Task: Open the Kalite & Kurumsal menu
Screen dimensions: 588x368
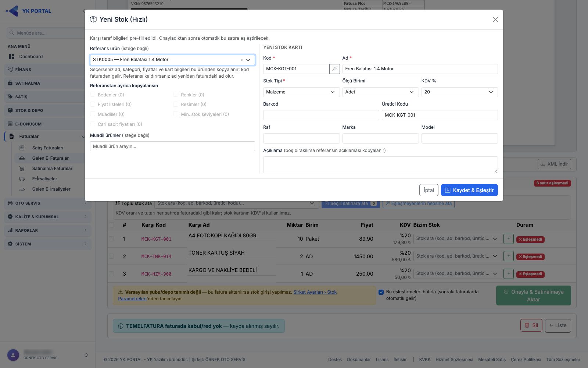Action: pos(47,217)
